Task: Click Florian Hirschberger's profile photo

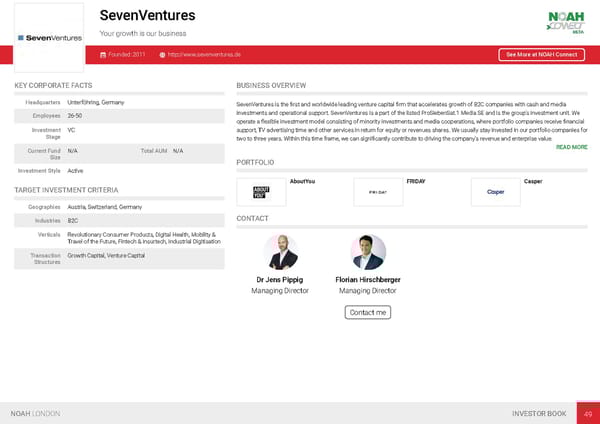Action: (368, 252)
